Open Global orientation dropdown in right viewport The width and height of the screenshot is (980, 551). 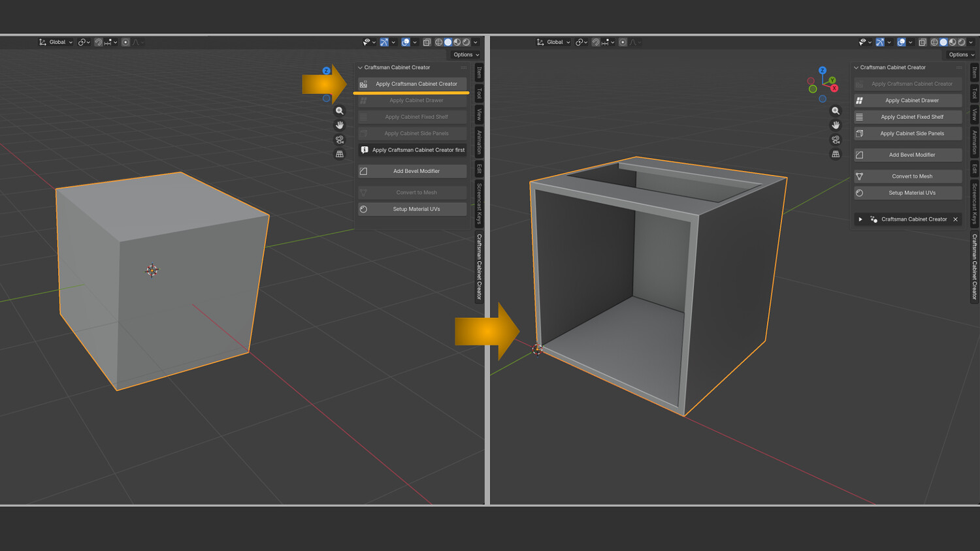coord(553,42)
